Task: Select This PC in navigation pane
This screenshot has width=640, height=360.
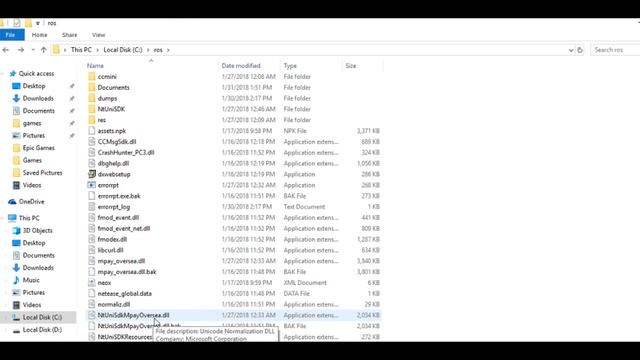Action: point(29,218)
